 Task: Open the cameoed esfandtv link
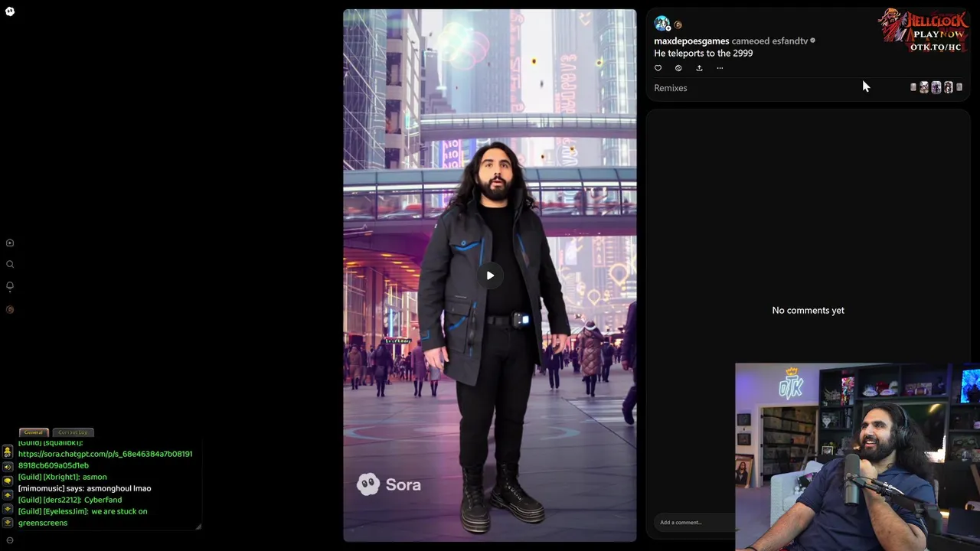(769, 41)
